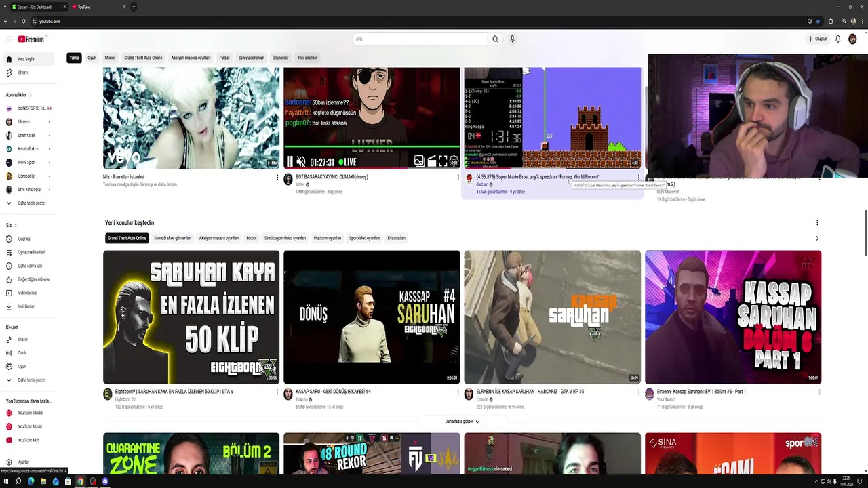This screenshot has width=868, height=488.
Task: Select the Yeni öneriler filter chip
Action: tap(307, 58)
